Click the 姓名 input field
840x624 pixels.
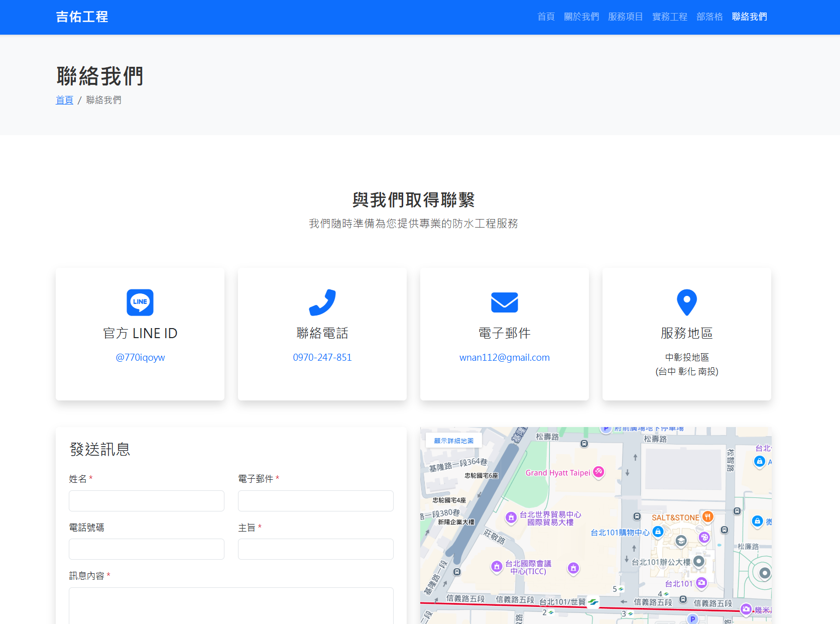146,500
